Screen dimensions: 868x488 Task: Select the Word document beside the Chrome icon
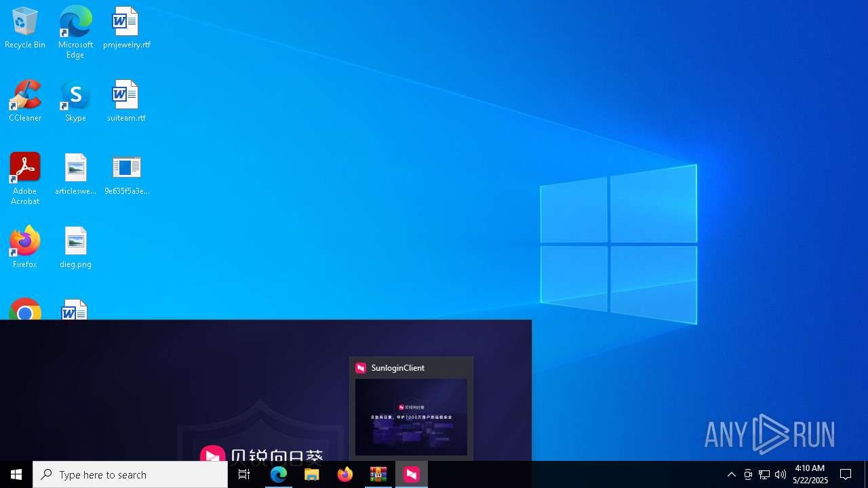(75, 310)
